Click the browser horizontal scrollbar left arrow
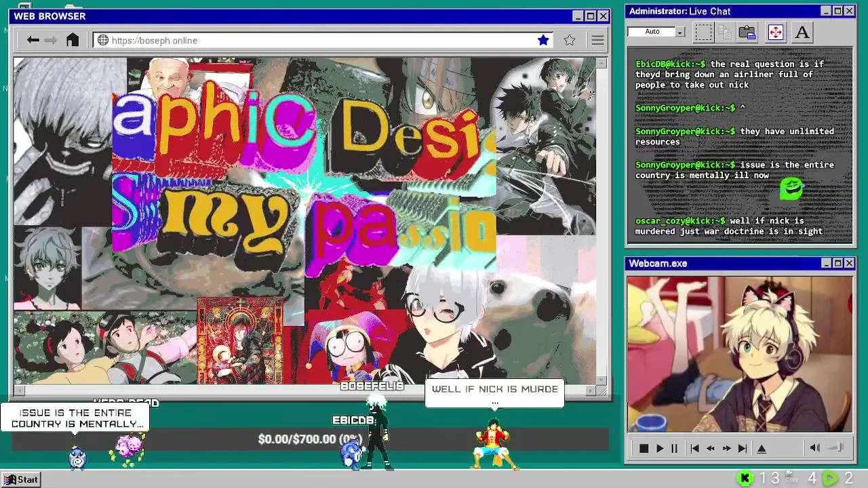 coord(19,390)
